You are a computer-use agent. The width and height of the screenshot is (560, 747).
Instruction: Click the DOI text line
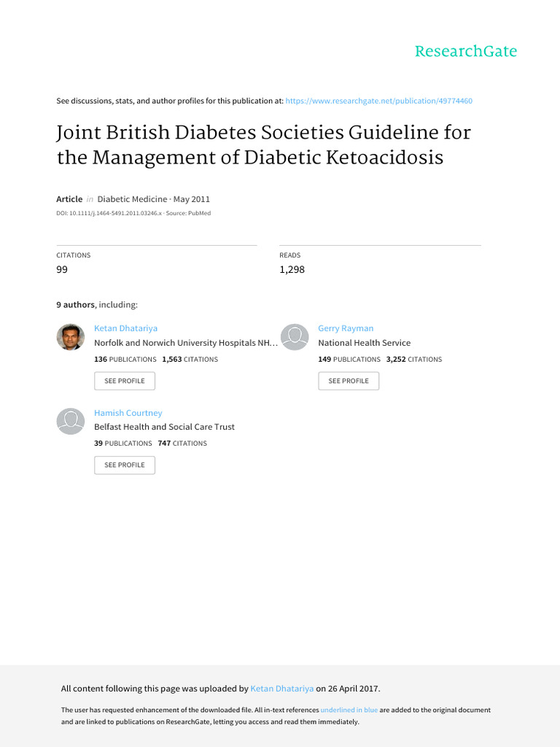point(133,213)
